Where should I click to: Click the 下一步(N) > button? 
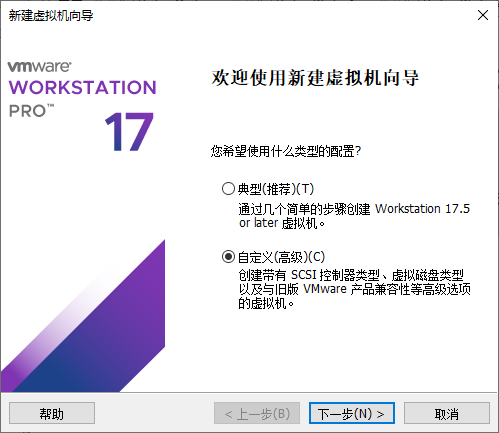pos(352,413)
